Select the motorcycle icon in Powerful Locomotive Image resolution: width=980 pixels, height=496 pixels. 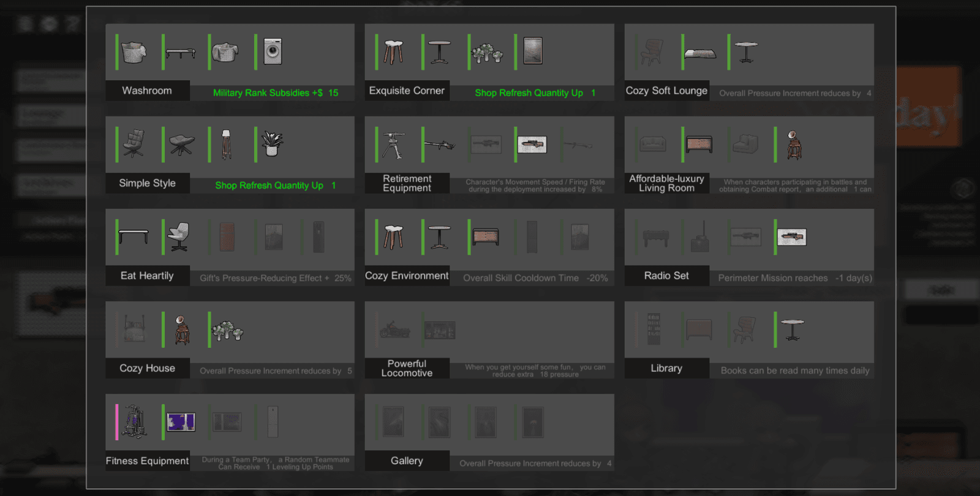[x=395, y=329]
